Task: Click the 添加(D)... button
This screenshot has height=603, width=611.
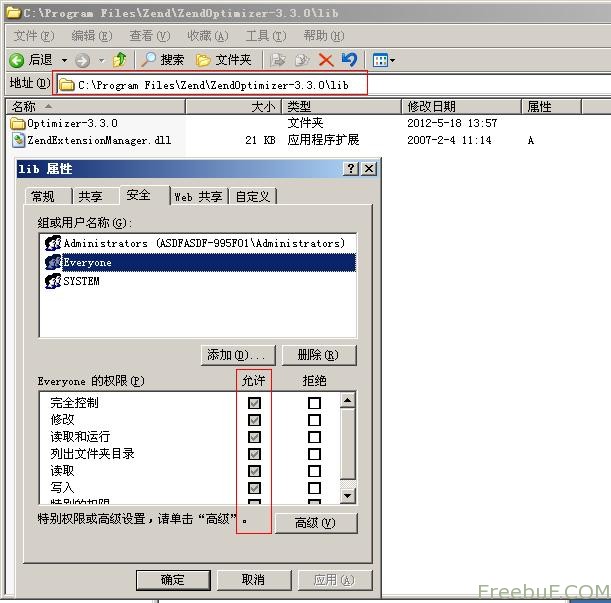Action: 238,355
